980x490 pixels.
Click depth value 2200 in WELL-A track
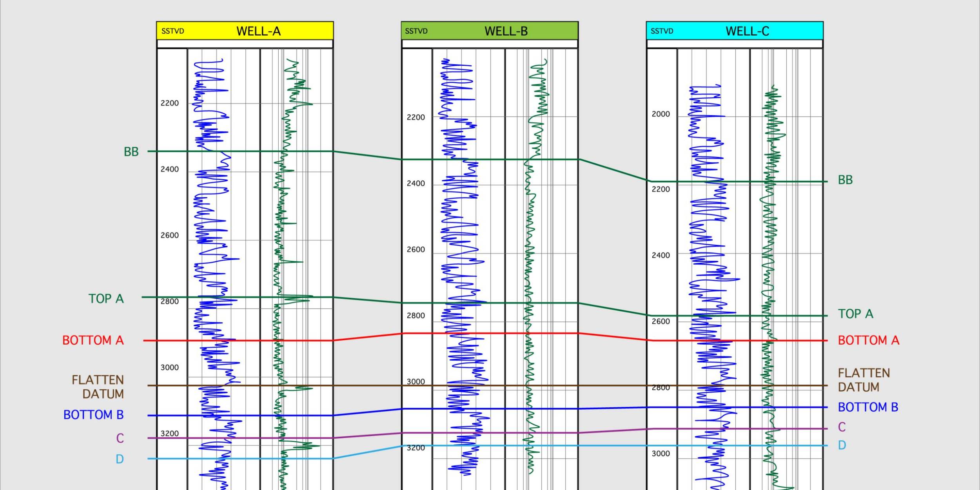[169, 103]
